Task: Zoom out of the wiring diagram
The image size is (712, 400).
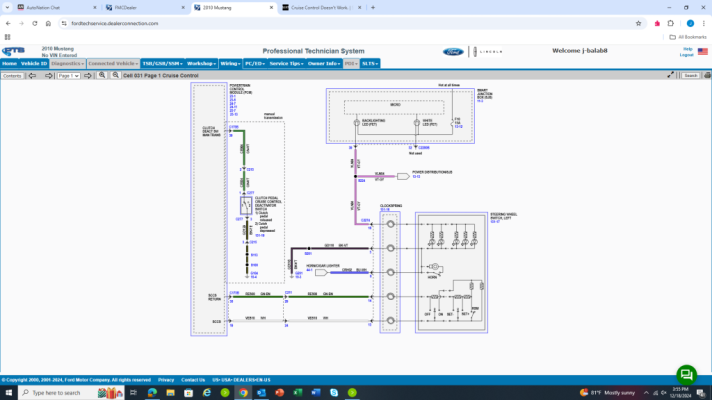Action: pyautogui.click(x=115, y=75)
